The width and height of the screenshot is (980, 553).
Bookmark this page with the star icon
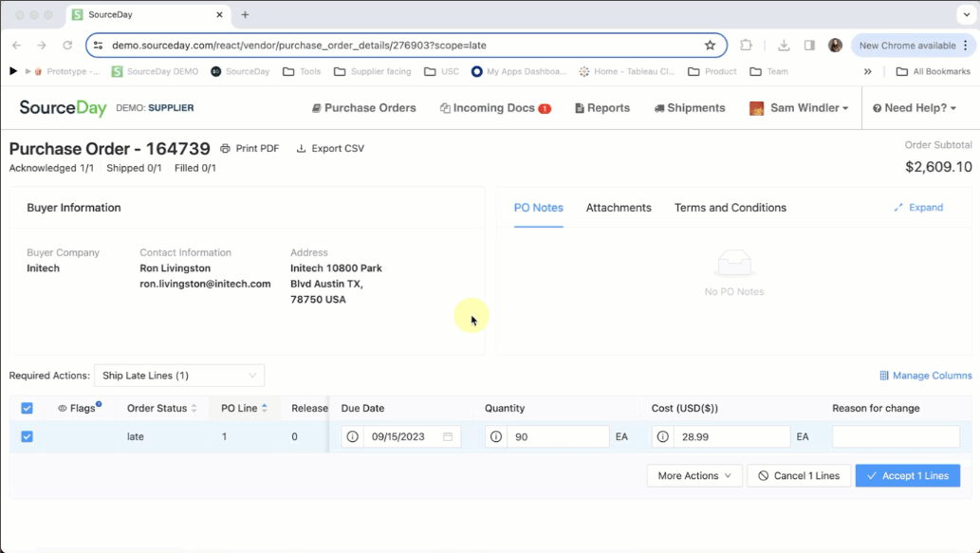click(x=710, y=45)
